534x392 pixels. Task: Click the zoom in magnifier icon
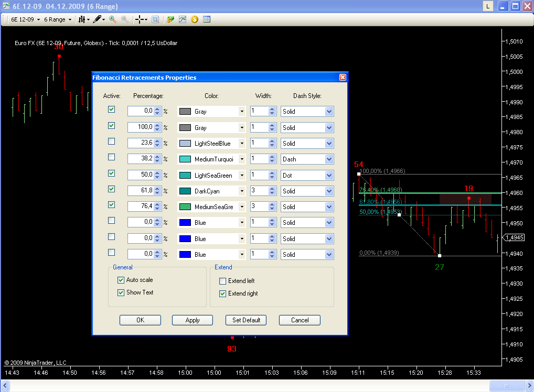[x=113, y=19]
